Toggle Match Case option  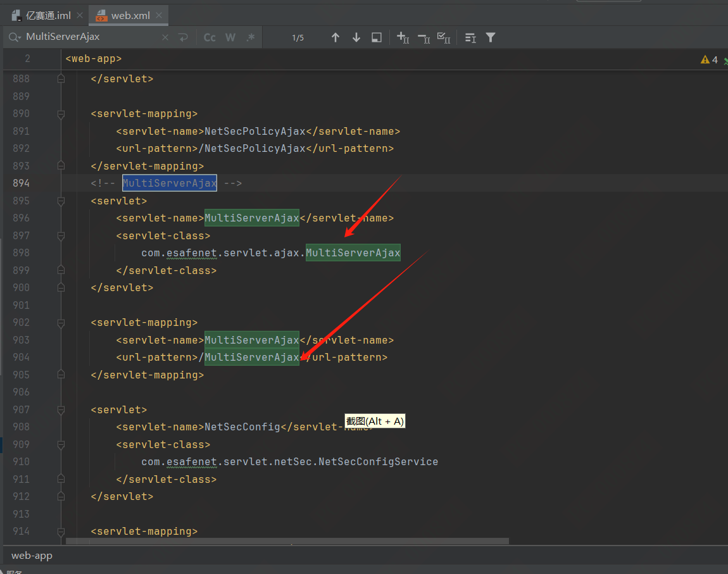[x=210, y=37]
